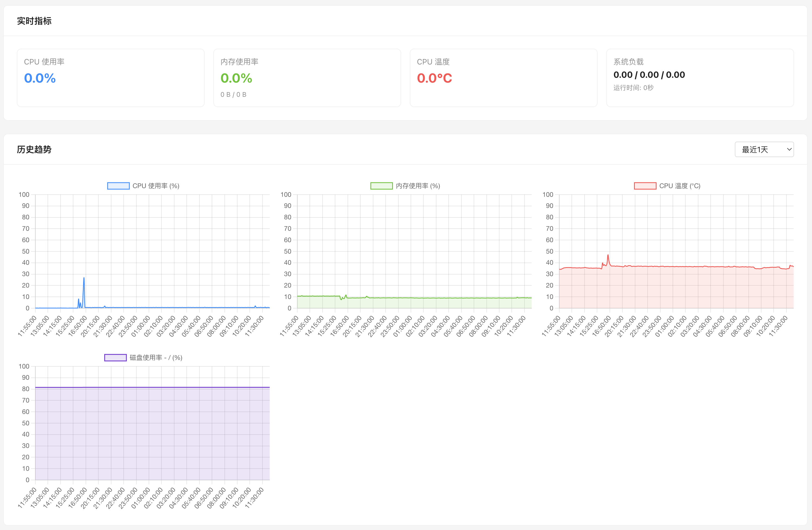Click the CPU 温度 0.0°C metric card

pyautogui.click(x=503, y=78)
